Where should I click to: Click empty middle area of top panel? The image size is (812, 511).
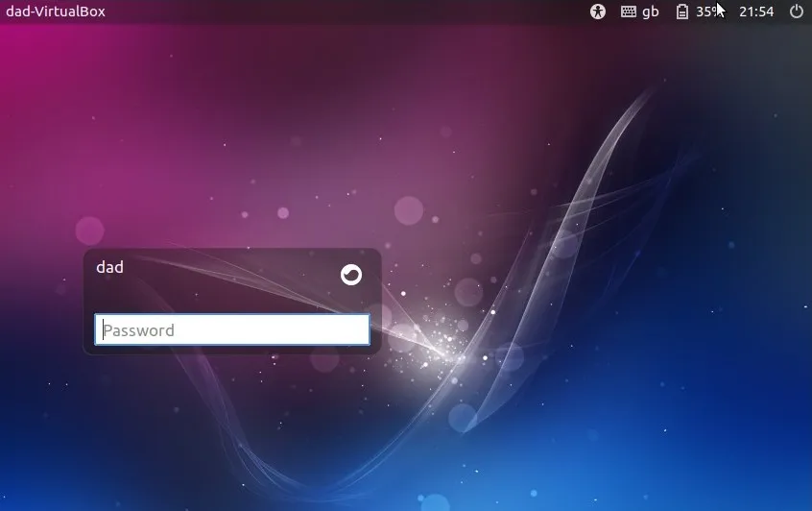[x=346, y=12]
